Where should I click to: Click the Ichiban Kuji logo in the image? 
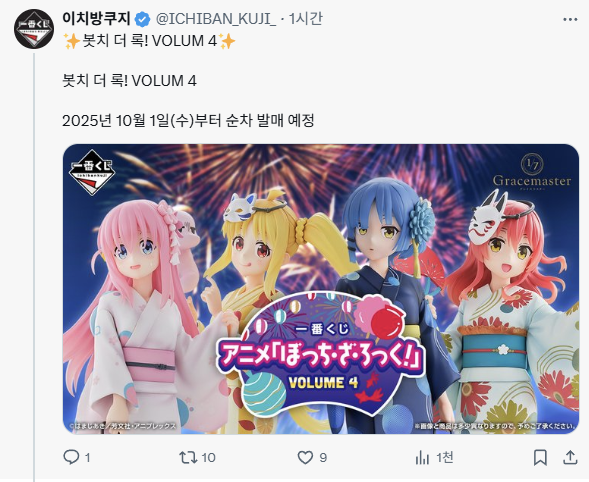92,172
